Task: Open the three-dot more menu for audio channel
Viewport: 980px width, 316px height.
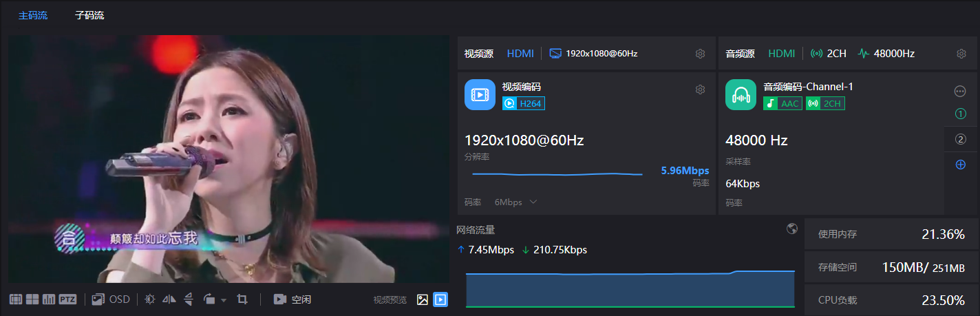Action: pyautogui.click(x=961, y=91)
